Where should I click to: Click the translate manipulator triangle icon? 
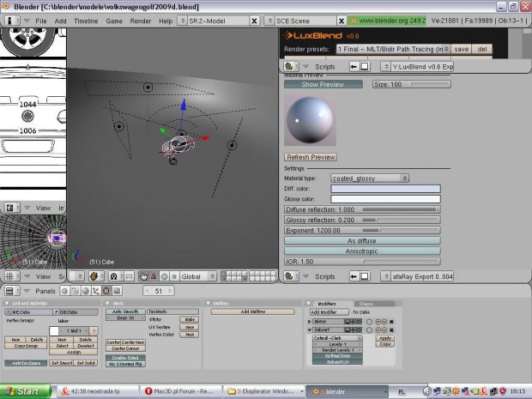click(154, 276)
